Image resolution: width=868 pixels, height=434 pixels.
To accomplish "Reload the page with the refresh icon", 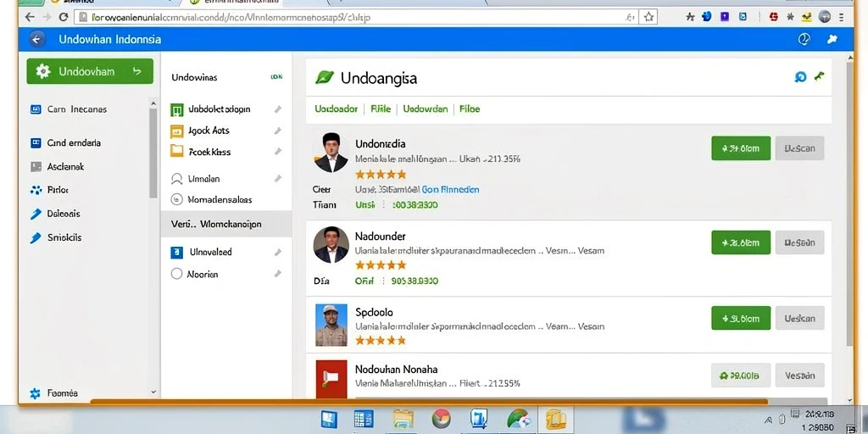I will (x=63, y=17).
